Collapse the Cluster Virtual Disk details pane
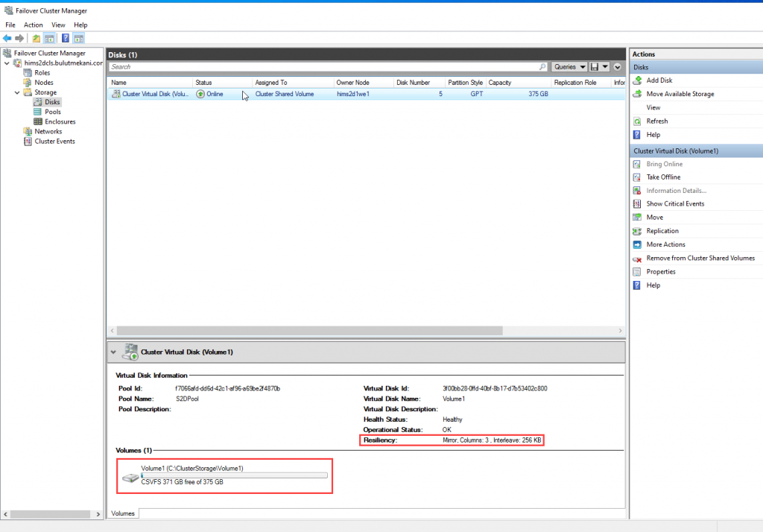This screenshot has width=763, height=532. pos(113,352)
